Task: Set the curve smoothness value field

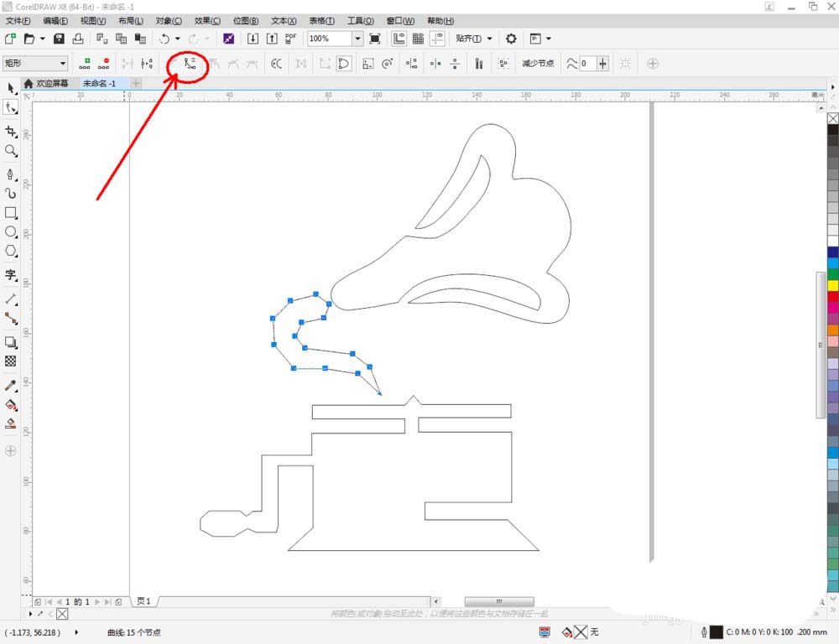Action: coord(587,63)
